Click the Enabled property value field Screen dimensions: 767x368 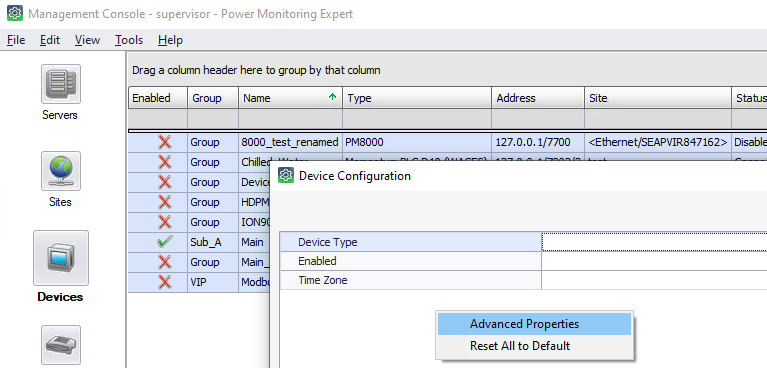(654, 261)
